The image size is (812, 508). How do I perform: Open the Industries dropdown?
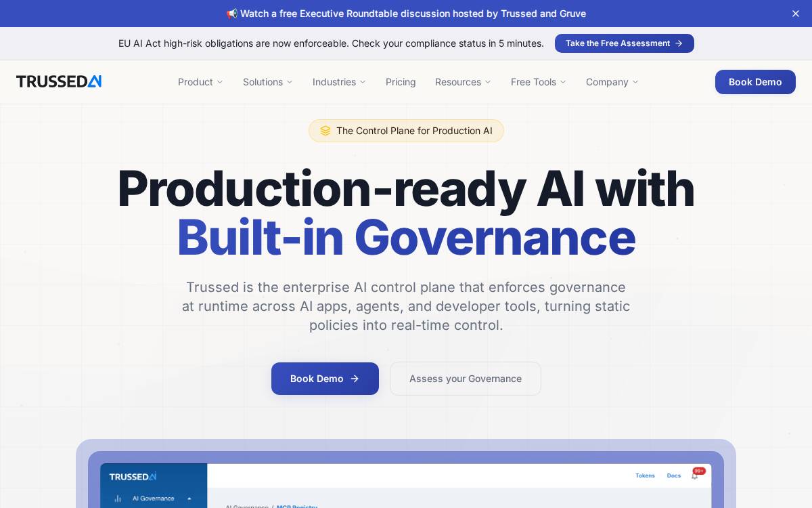(x=339, y=82)
